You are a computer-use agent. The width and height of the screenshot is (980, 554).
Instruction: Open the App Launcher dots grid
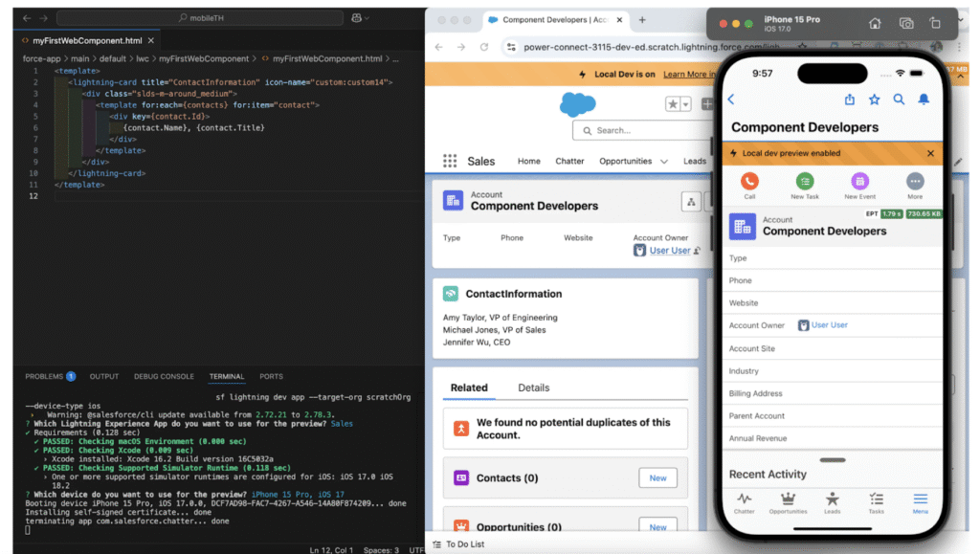coord(450,161)
